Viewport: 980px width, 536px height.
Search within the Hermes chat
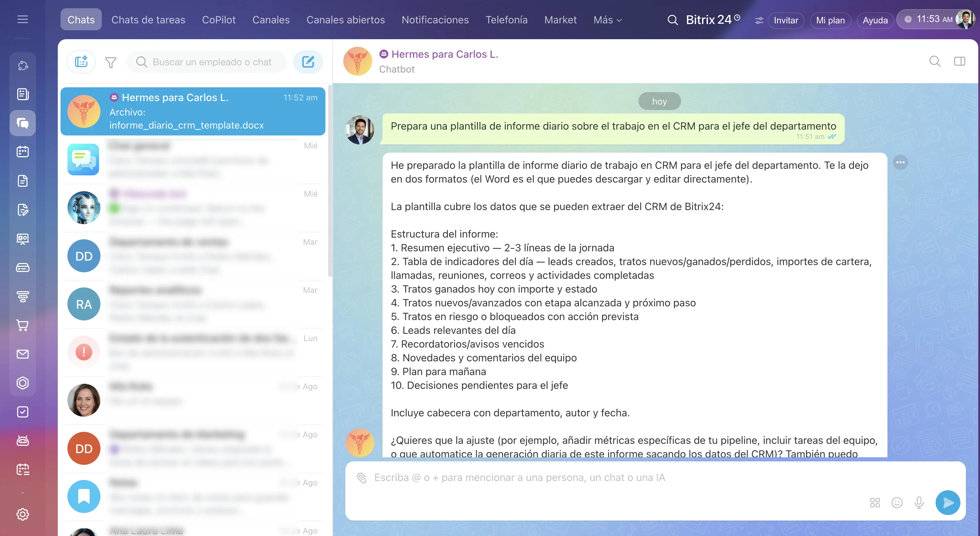pyautogui.click(x=934, y=61)
